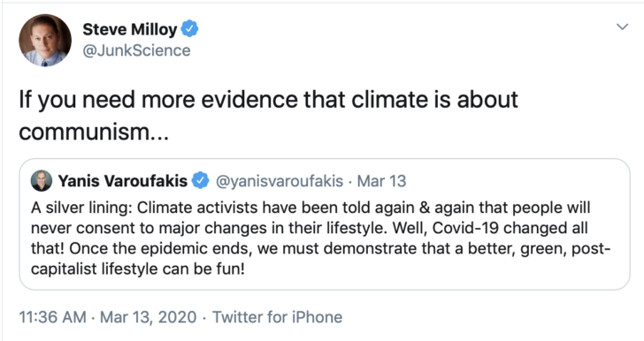Click the 11:36 AM timestamp
Screen dimensions: 644x341
[x=52, y=317]
